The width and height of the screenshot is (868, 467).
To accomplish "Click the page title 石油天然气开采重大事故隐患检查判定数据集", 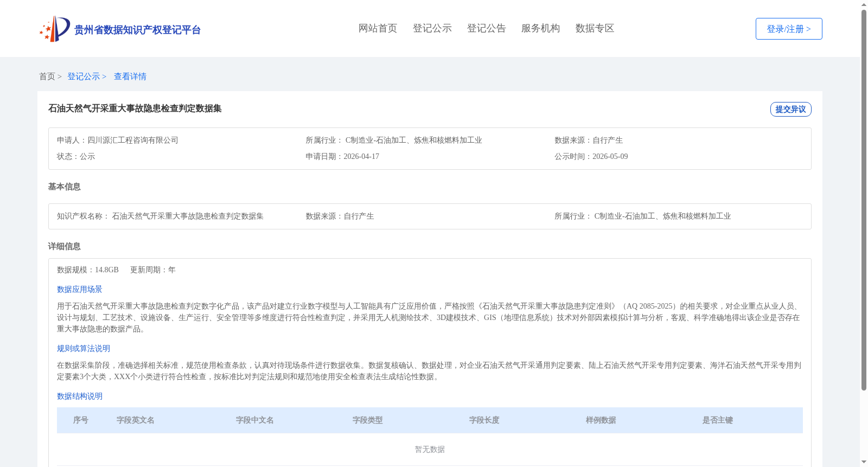I will (x=135, y=108).
